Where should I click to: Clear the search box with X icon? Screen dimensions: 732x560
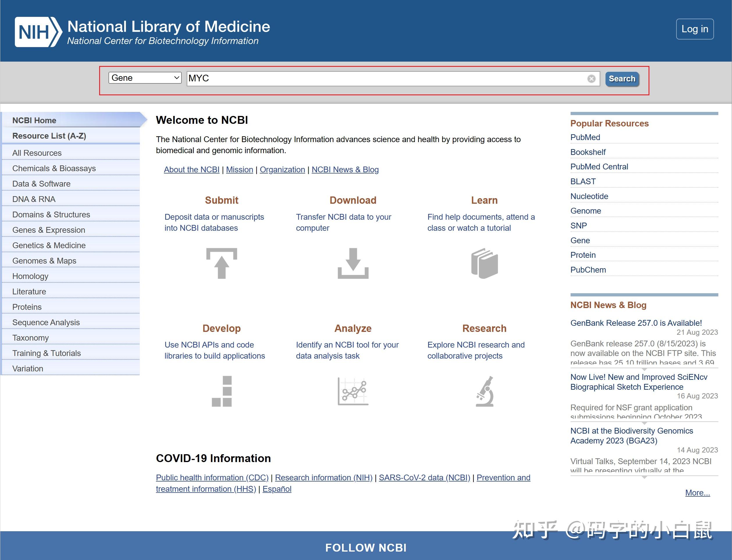(591, 79)
